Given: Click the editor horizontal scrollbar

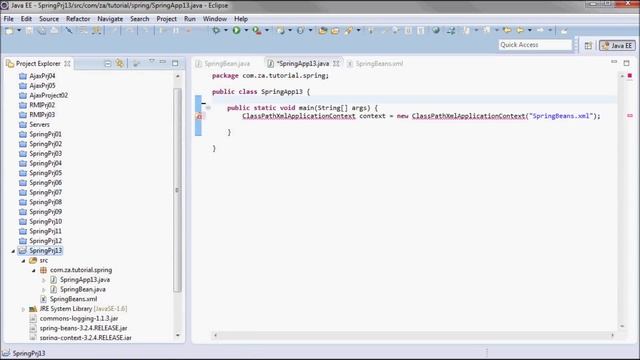Looking at the screenshot, I should pyautogui.click(x=414, y=335).
